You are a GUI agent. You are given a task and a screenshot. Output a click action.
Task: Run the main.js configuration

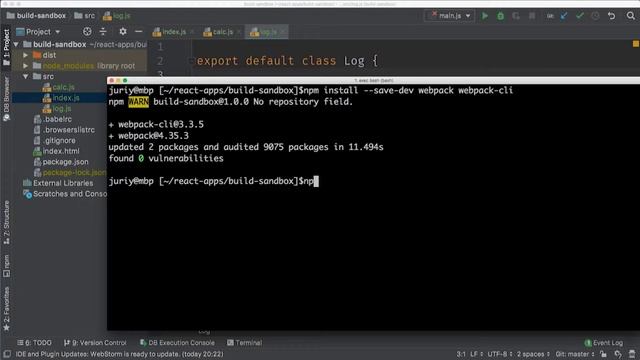[484, 16]
